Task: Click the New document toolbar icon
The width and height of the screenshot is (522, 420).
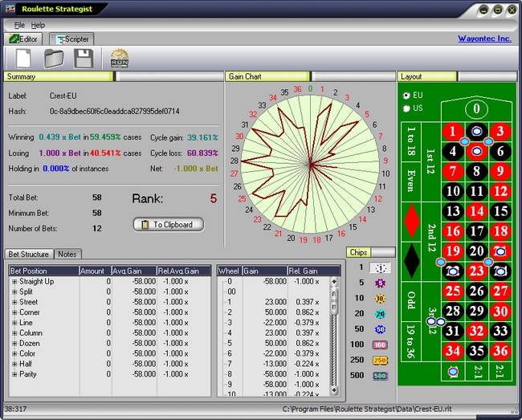Action: tap(22, 59)
